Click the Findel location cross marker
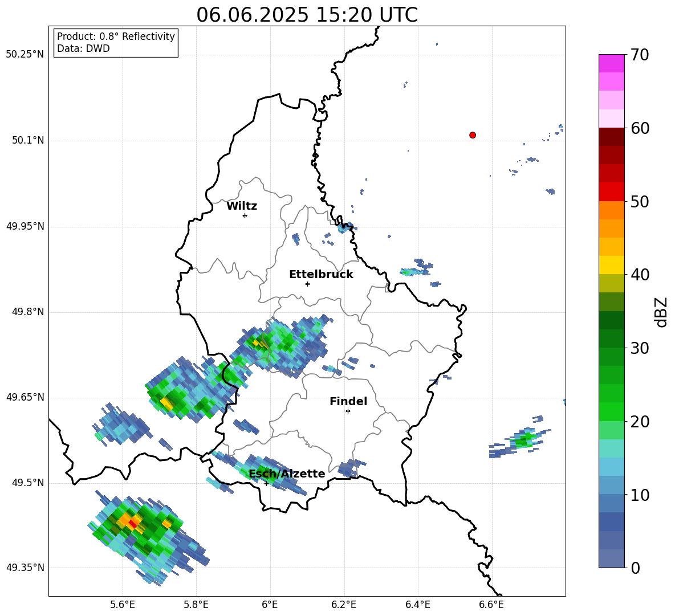This screenshot has height=616, width=675. (348, 411)
